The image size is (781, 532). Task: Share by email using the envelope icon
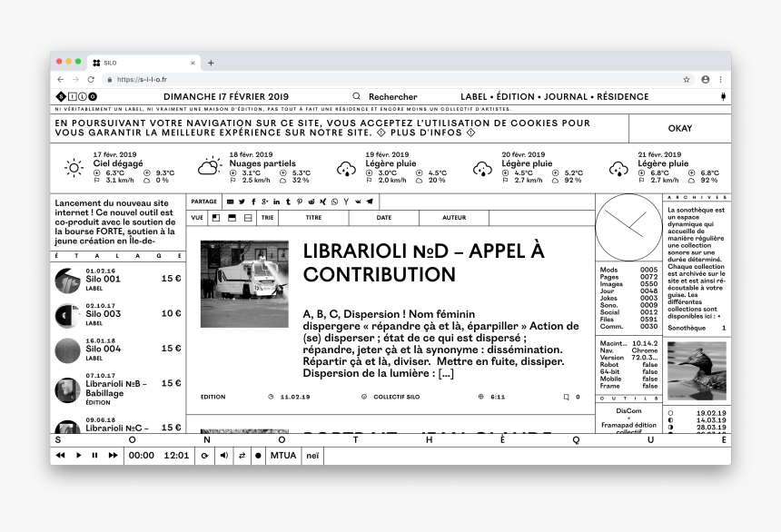click(x=231, y=202)
